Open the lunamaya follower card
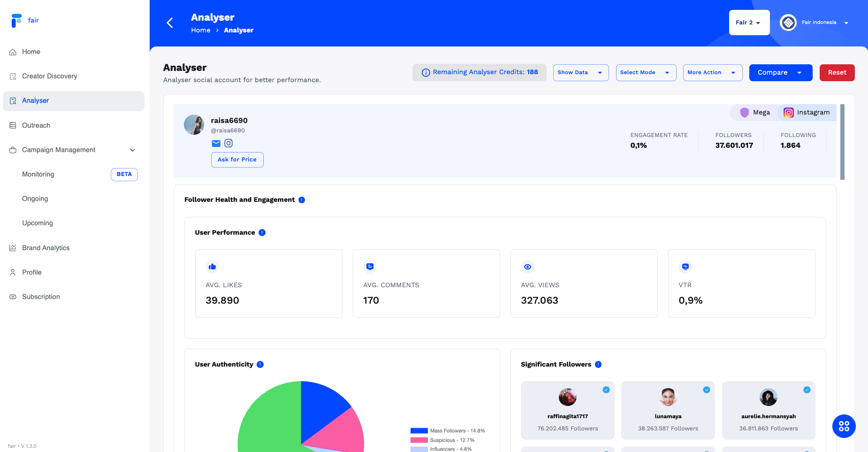 point(668,410)
